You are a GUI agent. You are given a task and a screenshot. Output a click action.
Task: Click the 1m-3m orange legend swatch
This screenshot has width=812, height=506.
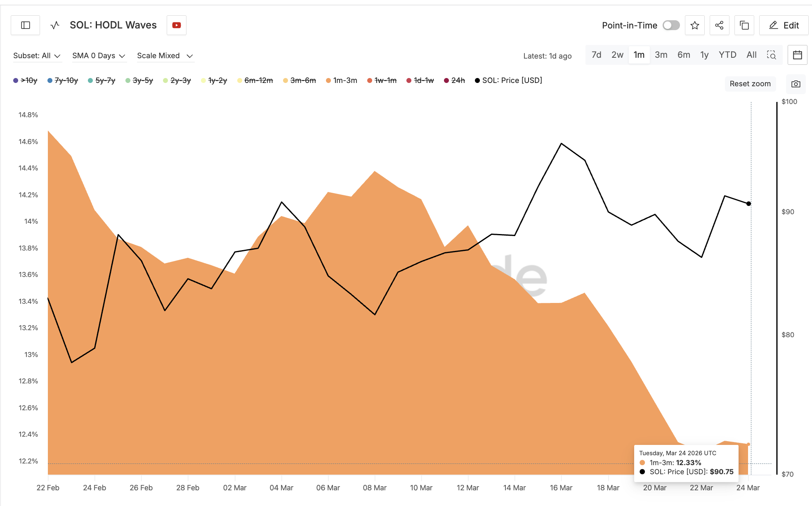328,80
